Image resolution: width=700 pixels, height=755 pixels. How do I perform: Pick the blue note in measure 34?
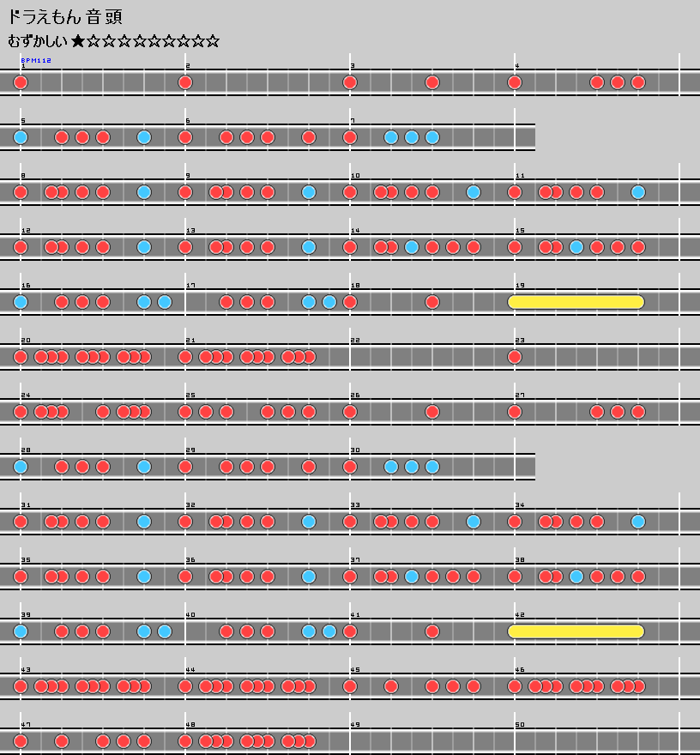pos(638,522)
